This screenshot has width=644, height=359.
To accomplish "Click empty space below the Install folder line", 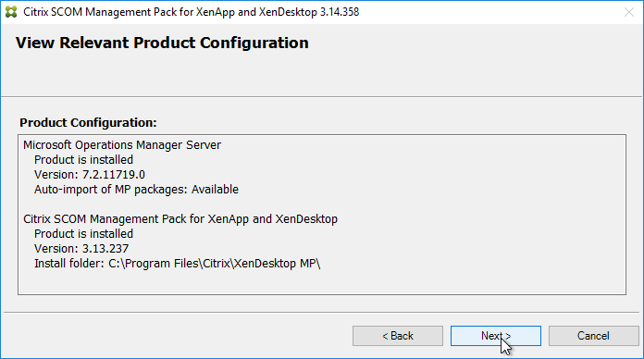I will tap(322, 282).
